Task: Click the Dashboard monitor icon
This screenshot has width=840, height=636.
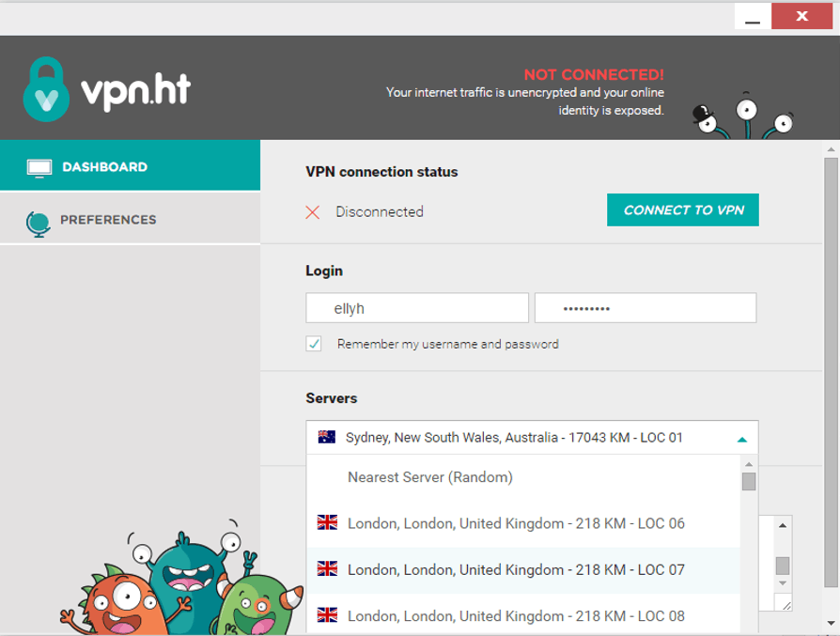Action: (x=39, y=168)
